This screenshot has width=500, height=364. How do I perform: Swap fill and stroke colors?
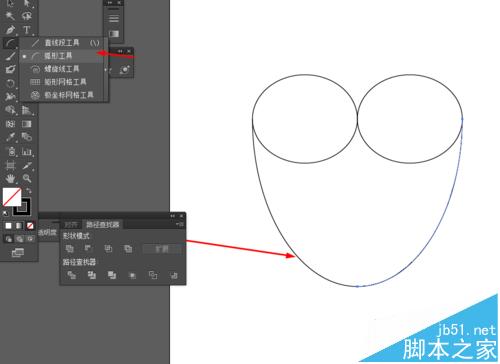click(x=29, y=191)
